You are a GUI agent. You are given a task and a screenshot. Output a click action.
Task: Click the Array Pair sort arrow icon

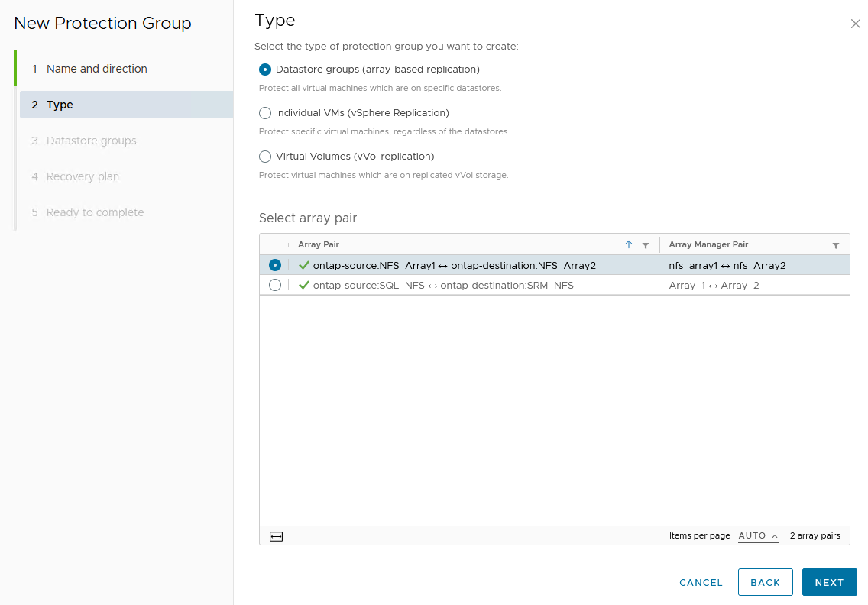pyautogui.click(x=629, y=245)
